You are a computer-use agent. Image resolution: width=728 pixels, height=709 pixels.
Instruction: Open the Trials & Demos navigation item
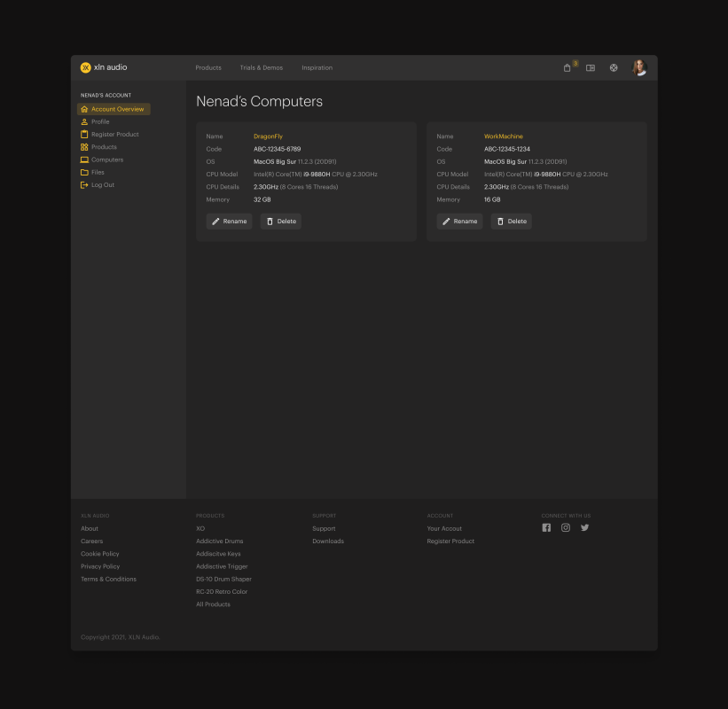(x=261, y=68)
